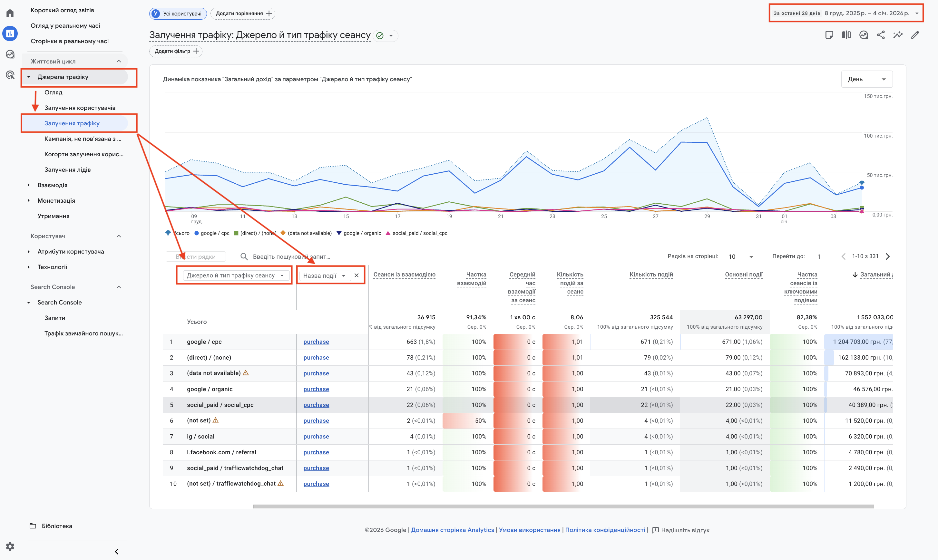Open the Home icon in left rail
This screenshot has height=560, width=938.
point(10,13)
